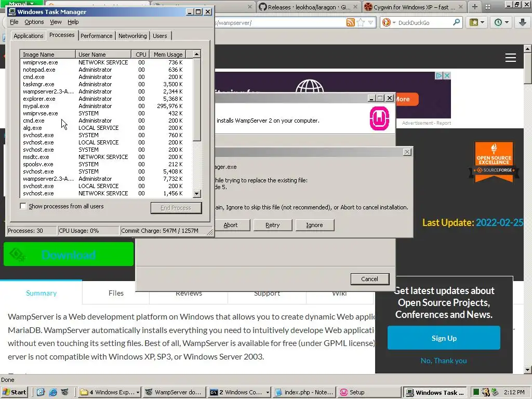The width and height of the screenshot is (532, 399).
Task: Select the msdtc.exe process row
Action: click(x=106, y=157)
